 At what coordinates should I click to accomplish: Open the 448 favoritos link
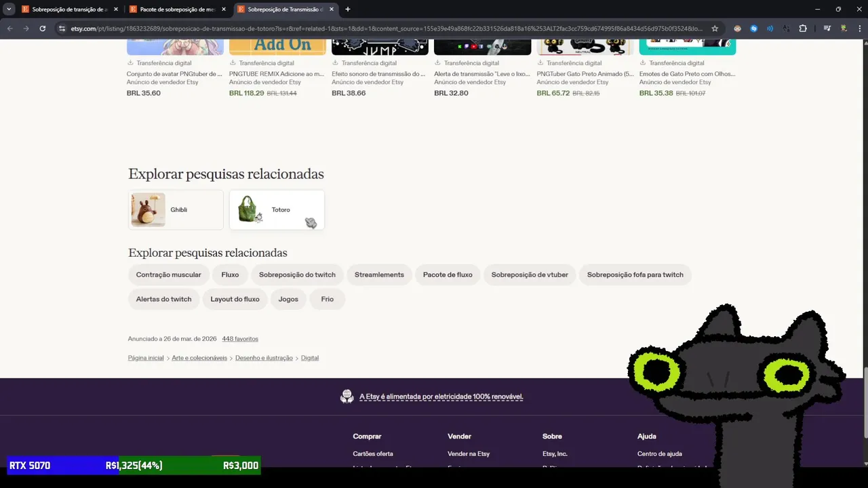pyautogui.click(x=240, y=339)
